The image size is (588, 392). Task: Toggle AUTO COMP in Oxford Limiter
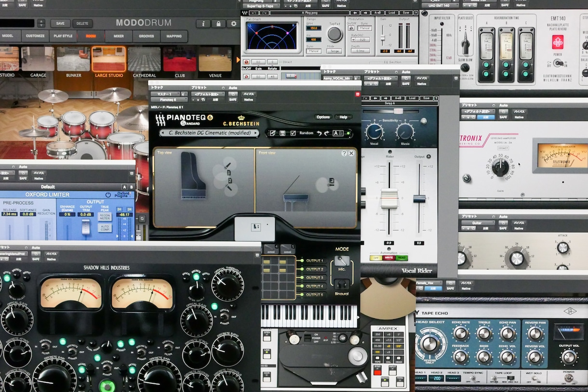(x=105, y=228)
